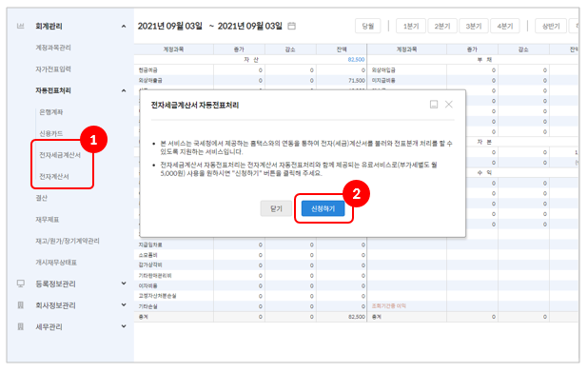
Task: Expand the 회사정보관리 menu chevron
Action: tap(124, 304)
